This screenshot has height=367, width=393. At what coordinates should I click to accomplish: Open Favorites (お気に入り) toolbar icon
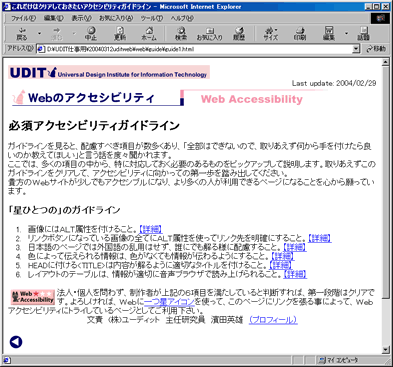coord(209,33)
